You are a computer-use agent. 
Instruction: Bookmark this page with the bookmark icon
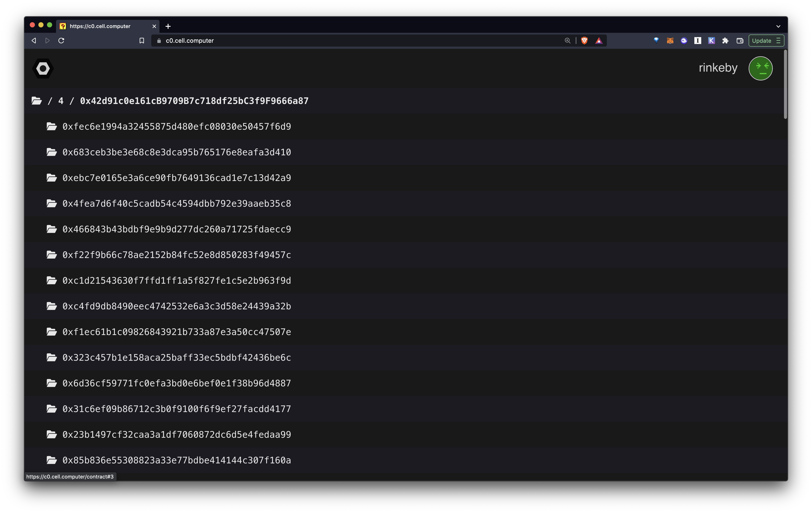click(142, 41)
